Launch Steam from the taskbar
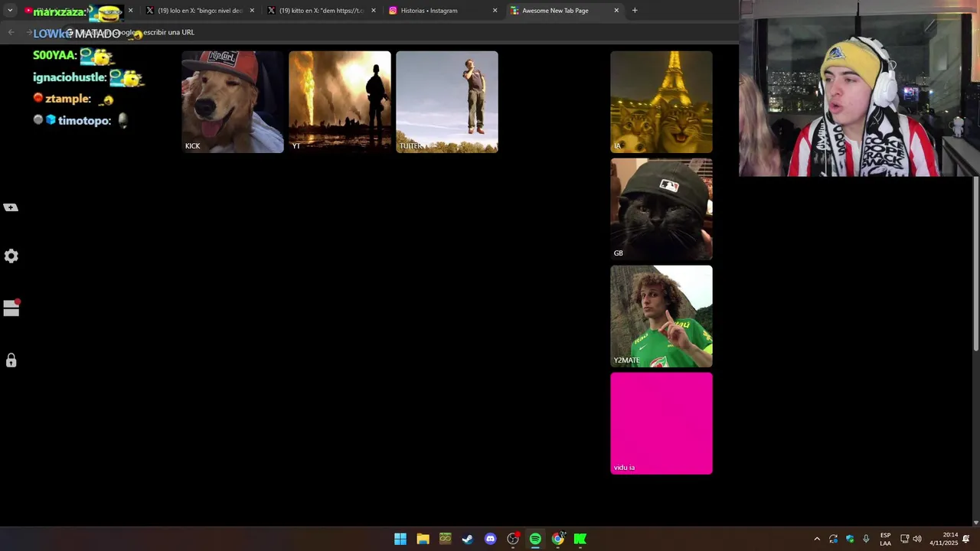The width and height of the screenshot is (980, 551). point(468,539)
